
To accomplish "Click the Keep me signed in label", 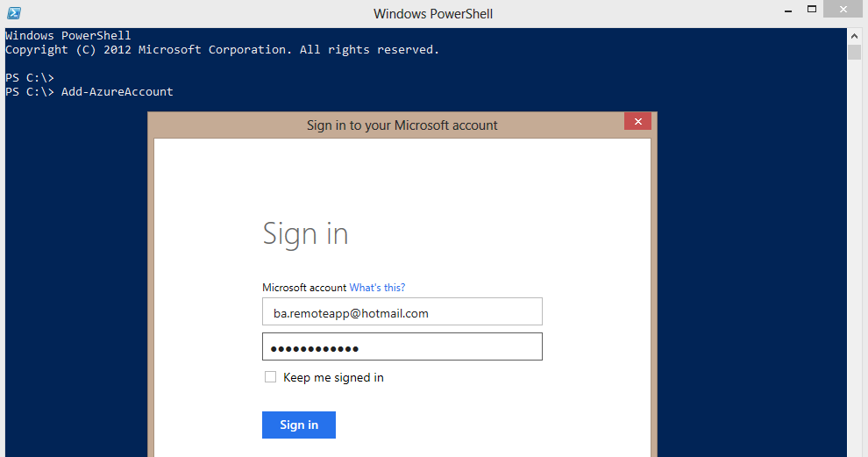I will pos(333,377).
